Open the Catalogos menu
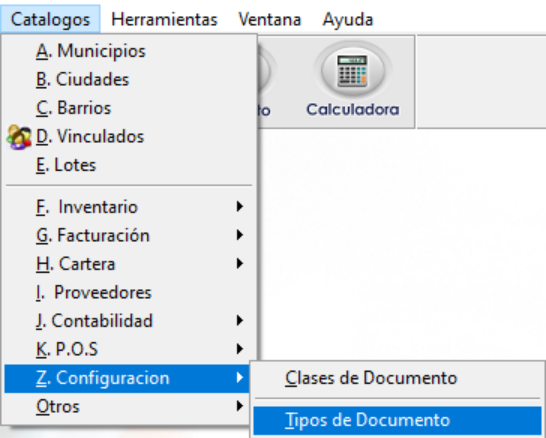The image size is (546, 438). pyautogui.click(x=50, y=19)
